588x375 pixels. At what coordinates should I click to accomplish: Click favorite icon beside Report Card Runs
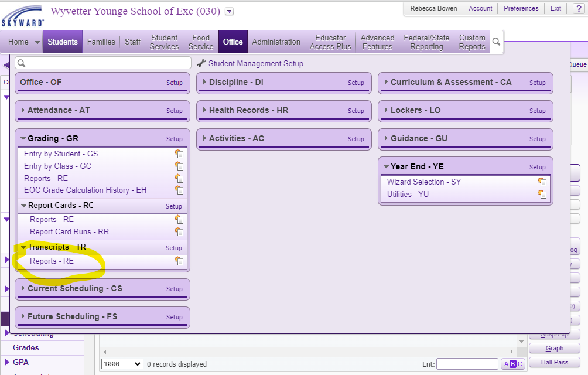(x=179, y=232)
